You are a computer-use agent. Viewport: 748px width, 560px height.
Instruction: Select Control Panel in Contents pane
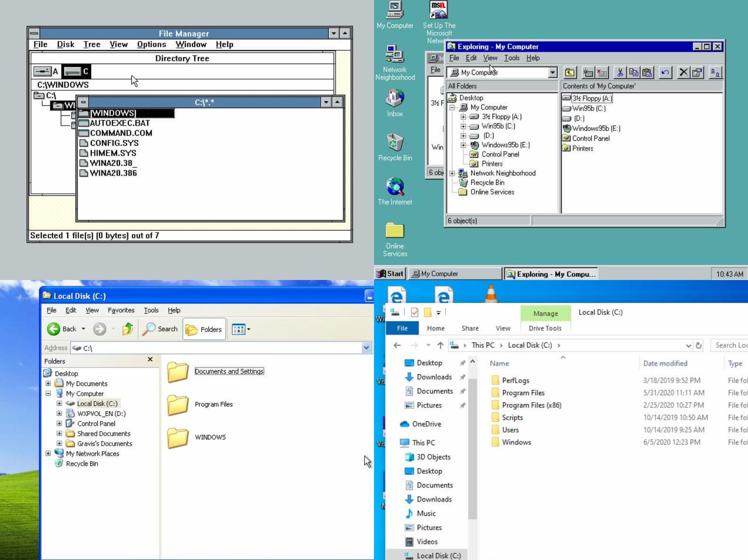click(586, 138)
